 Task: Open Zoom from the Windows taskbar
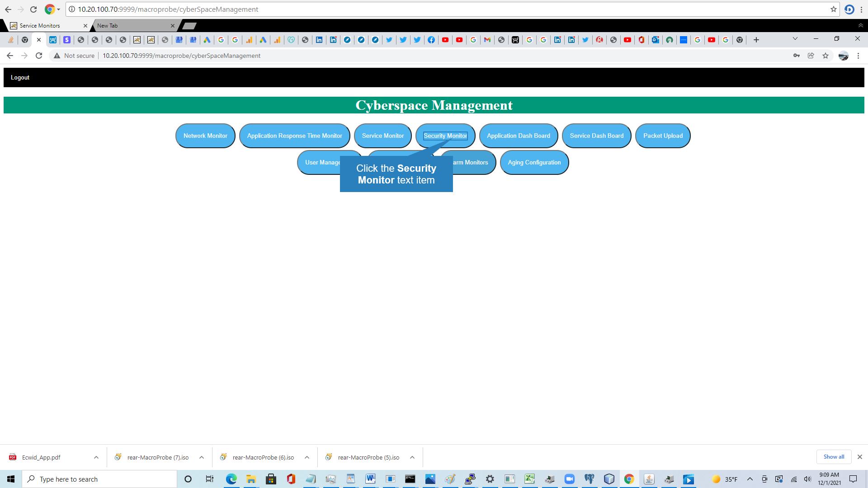tap(569, 479)
